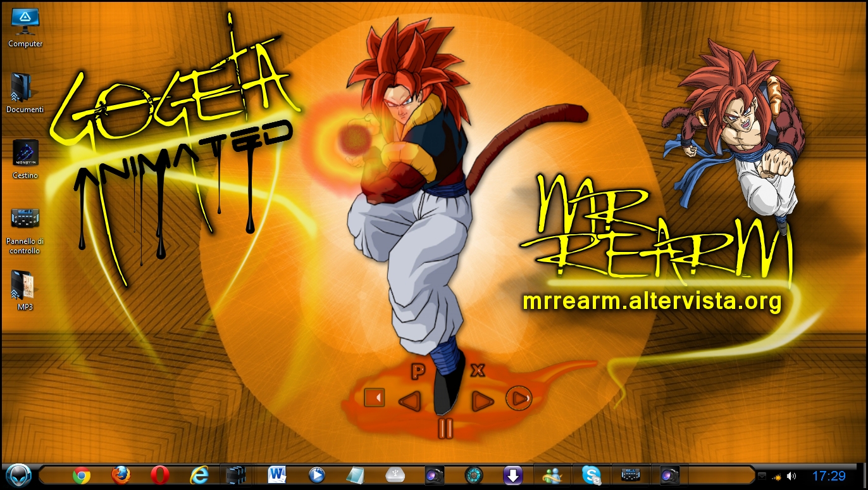868x490 pixels.
Task: Open the blue media player taskbar icon
Action: point(317,475)
